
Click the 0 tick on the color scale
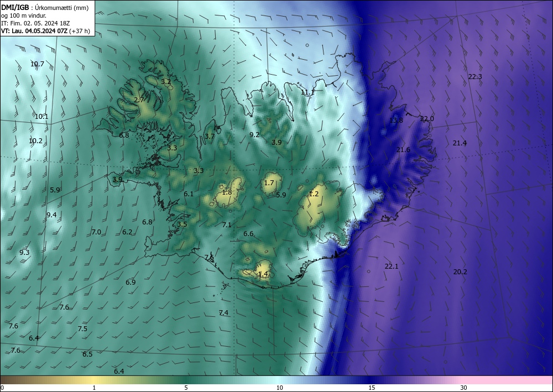click(x=2, y=388)
